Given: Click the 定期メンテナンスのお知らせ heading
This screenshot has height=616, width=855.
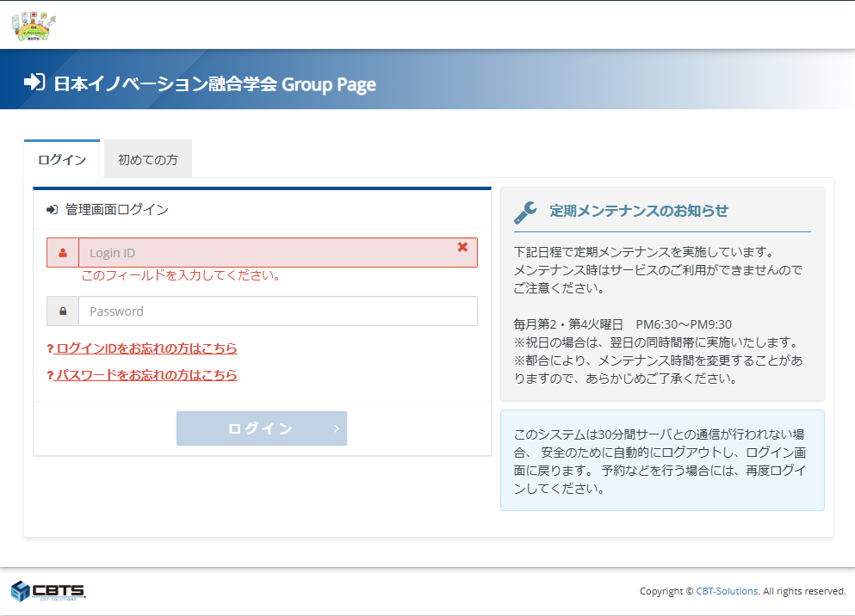Looking at the screenshot, I should click(x=639, y=211).
